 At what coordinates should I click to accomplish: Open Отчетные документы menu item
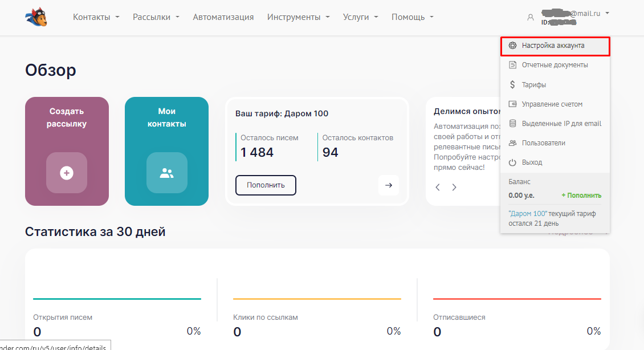555,65
